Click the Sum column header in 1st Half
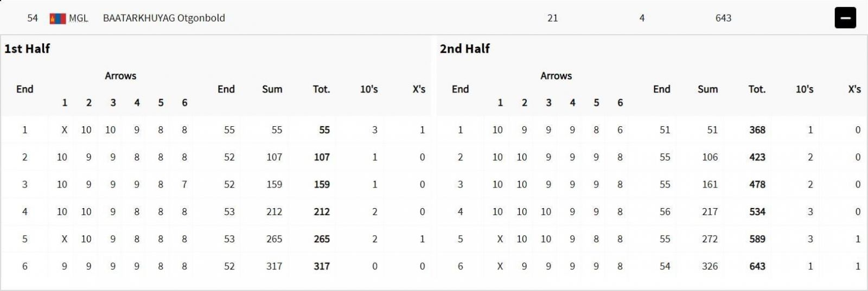Viewport: 868px width, 291px height. coord(272,89)
